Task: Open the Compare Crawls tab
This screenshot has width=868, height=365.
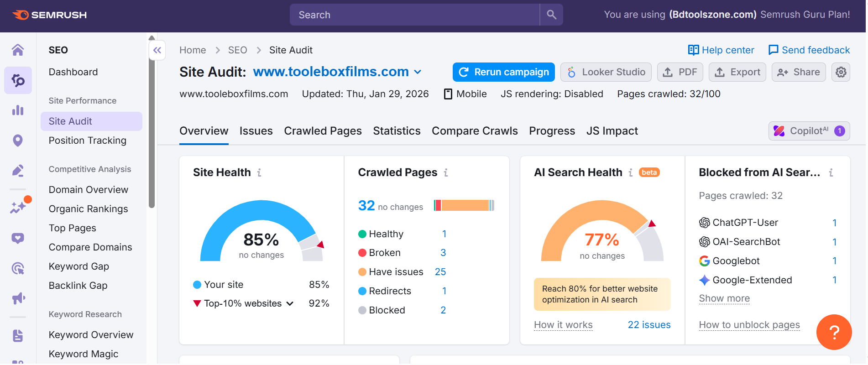Action: [x=475, y=131]
